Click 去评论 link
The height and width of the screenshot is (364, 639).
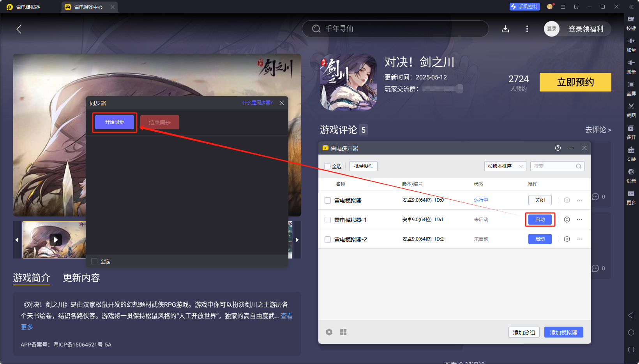click(598, 130)
